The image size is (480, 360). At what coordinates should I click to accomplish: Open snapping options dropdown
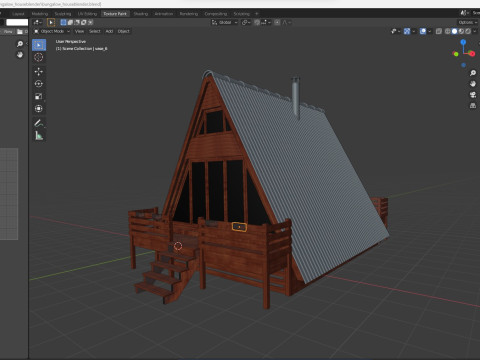point(265,22)
